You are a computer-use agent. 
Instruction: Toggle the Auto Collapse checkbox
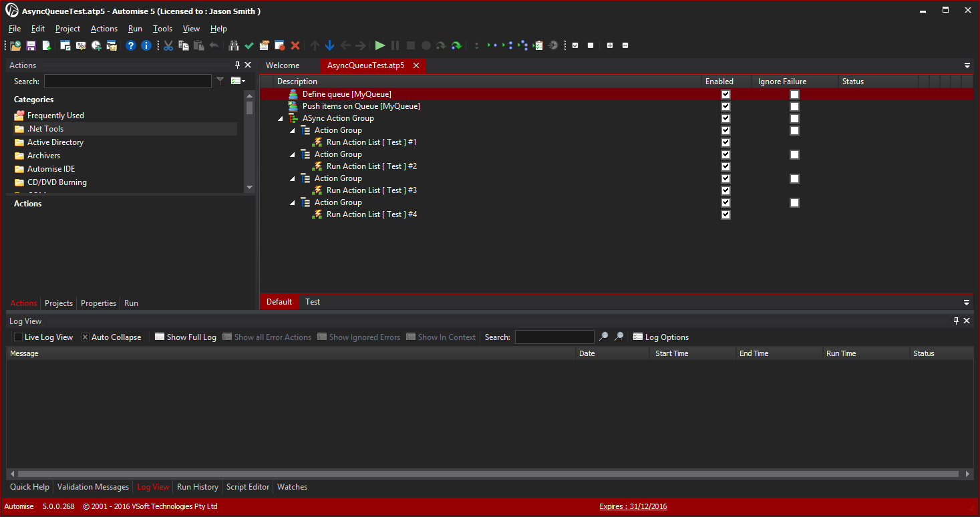click(85, 337)
